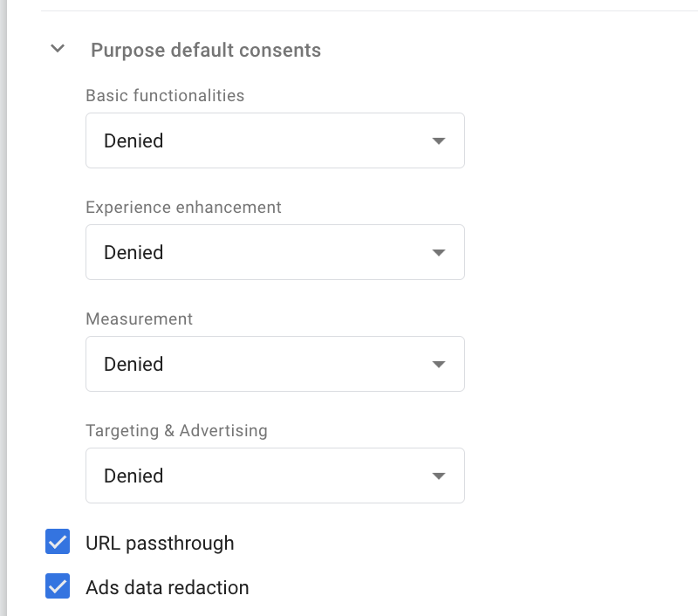Click the Denied value under Basic functionalities
Image resolution: width=698 pixels, height=616 pixels.
pyautogui.click(x=133, y=140)
